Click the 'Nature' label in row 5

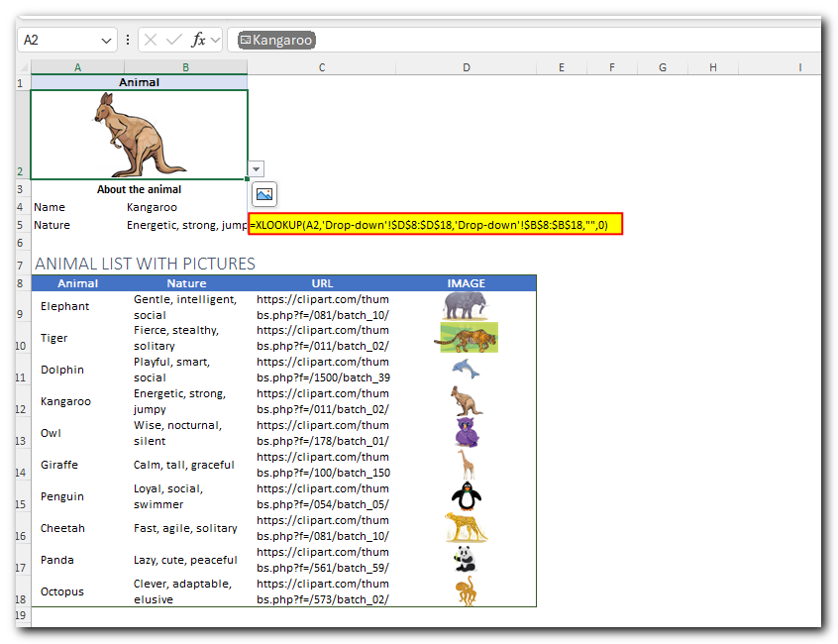[x=52, y=225]
